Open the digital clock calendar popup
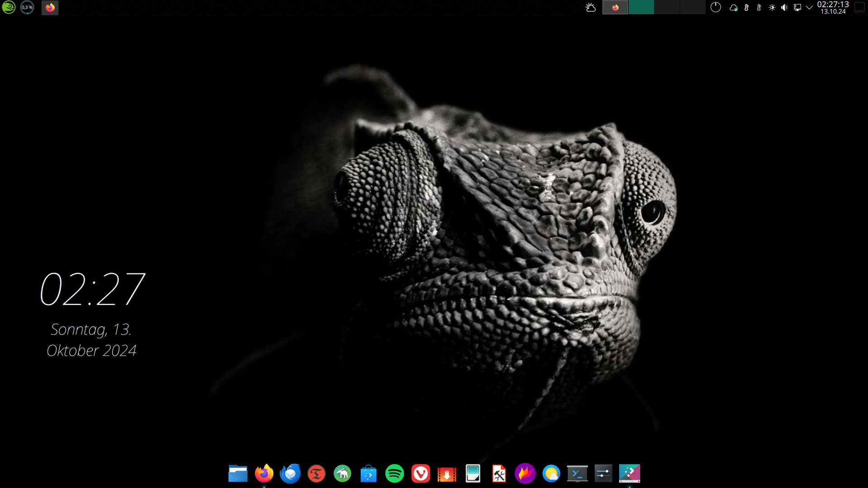868x488 pixels. tap(833, 7)
